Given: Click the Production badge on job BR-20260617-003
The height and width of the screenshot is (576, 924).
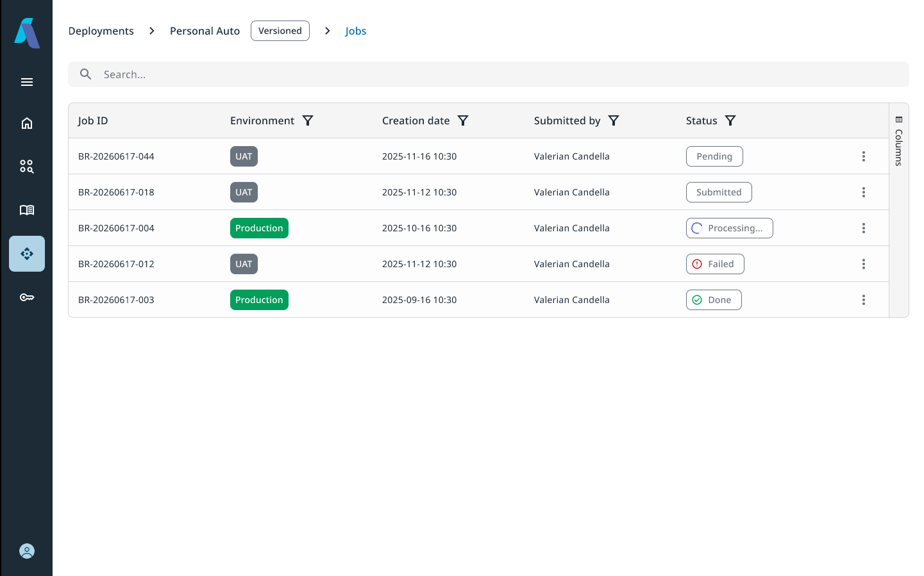Looking at the screenshot, I should pos(259,300).
